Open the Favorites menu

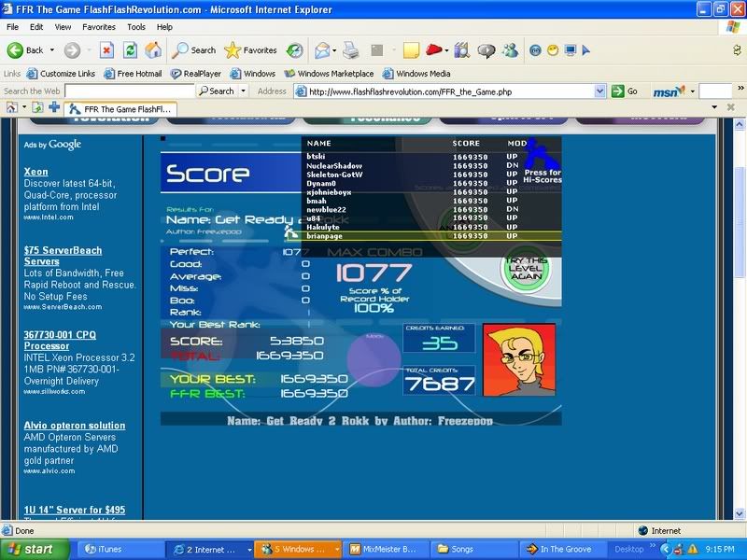[x=98, y=27]
